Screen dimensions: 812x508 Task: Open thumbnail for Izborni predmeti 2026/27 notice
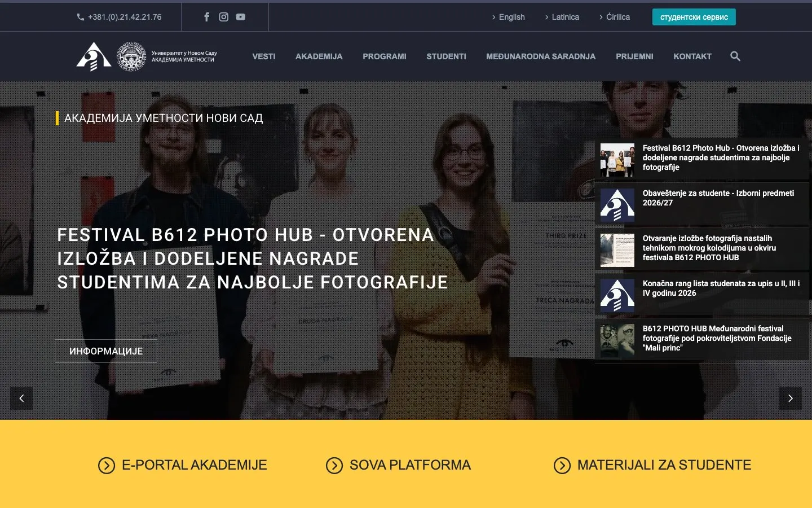tap(617, 205)
